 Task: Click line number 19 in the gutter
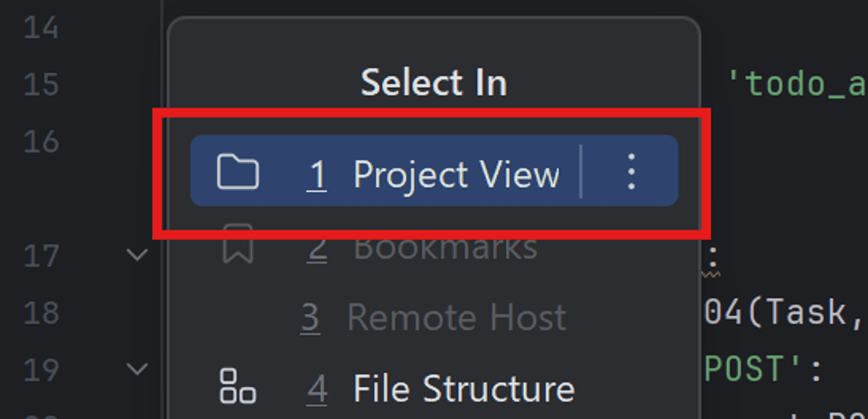(41, 370)
